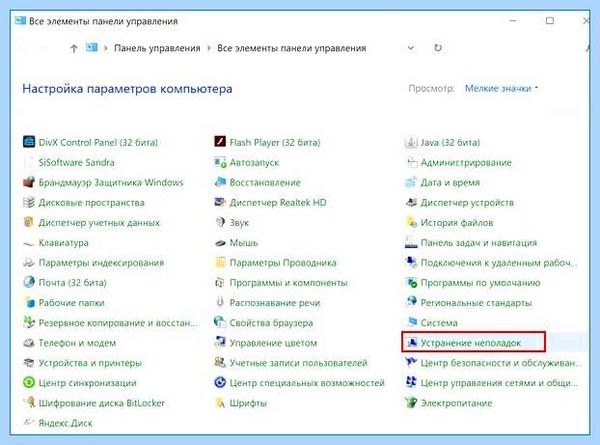Open История файлов link
This screenshot has height=445, width=600.
click(x=457, y=222)
